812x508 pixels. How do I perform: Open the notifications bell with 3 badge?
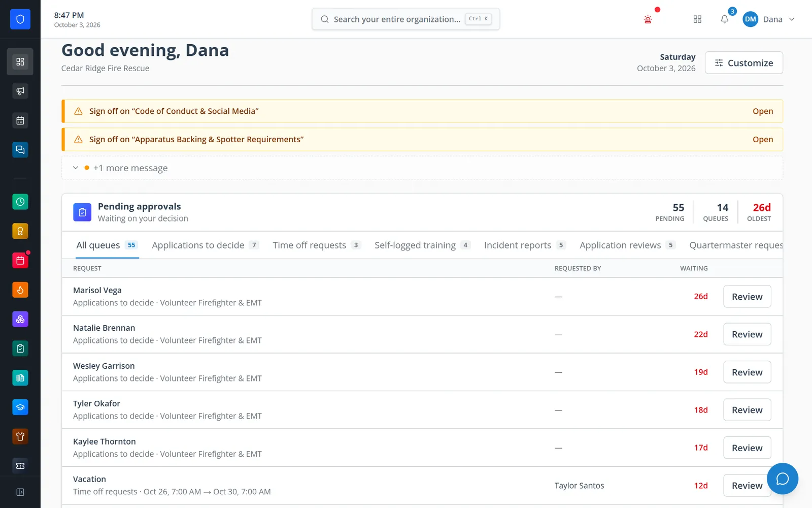tap(725, 19)
